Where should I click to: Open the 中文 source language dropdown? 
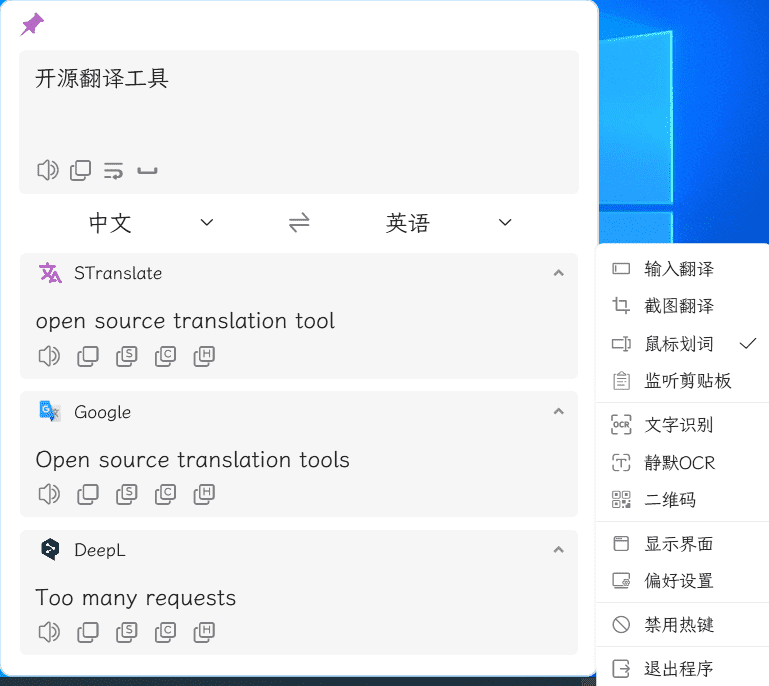point(152,222)
